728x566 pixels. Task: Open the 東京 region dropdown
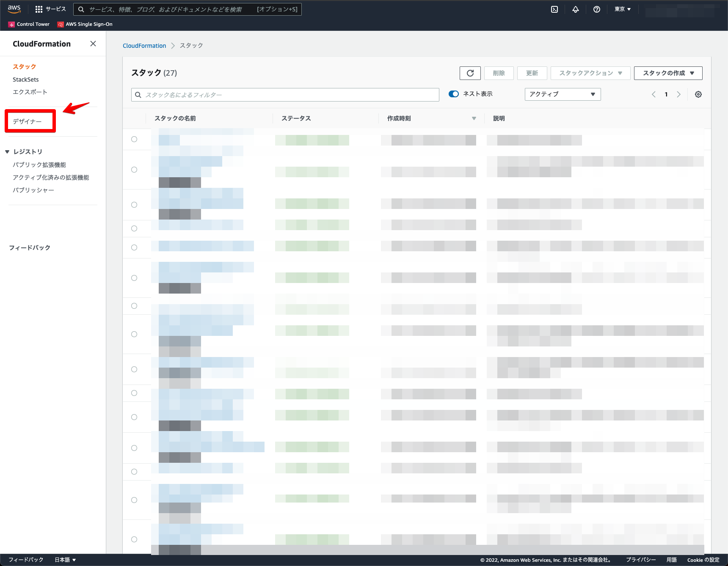[623, 9]
